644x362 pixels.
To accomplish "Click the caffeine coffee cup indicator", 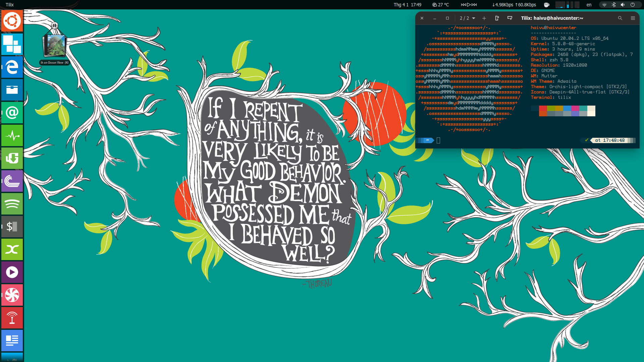I will point(546,5).
